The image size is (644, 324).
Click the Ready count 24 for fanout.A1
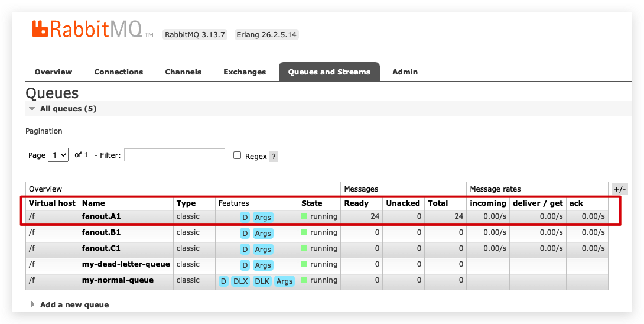tap(375, 216)
